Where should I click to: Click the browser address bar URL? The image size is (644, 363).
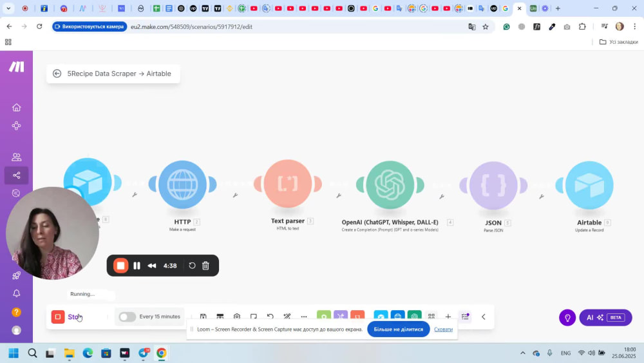point(191,26)
